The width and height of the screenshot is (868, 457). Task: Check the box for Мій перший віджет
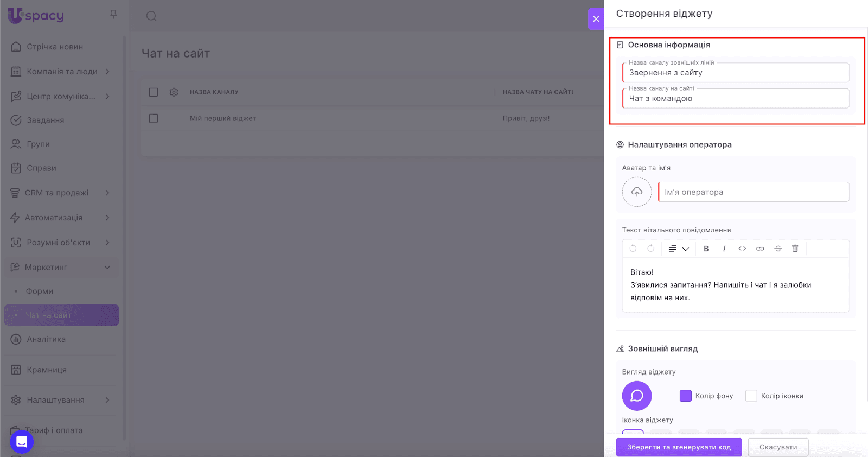154,118
